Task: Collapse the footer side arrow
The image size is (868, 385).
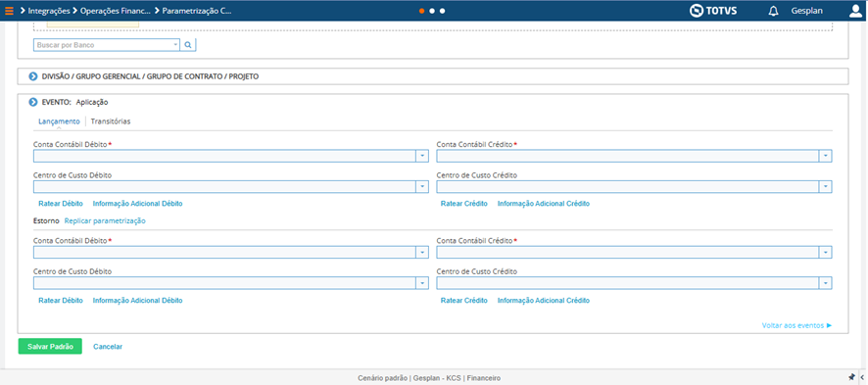Action: point(862,377)
